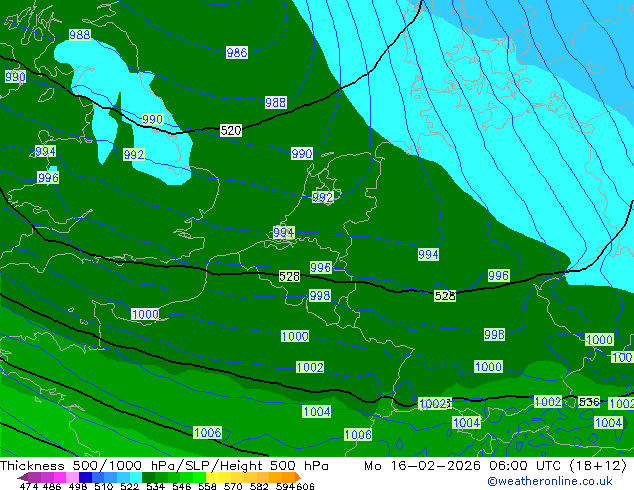Image resolution: width=634 pixels, height=490 pixels.
Task: Click the legend value 570
Action: click(233, 486)
